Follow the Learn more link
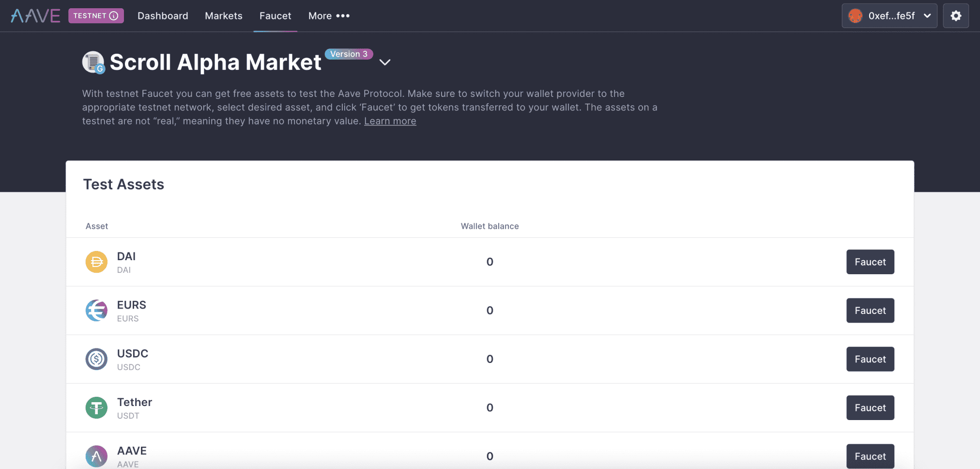This screenshot has height=469, width=980. pyautogui.click(x=390, y=121)
